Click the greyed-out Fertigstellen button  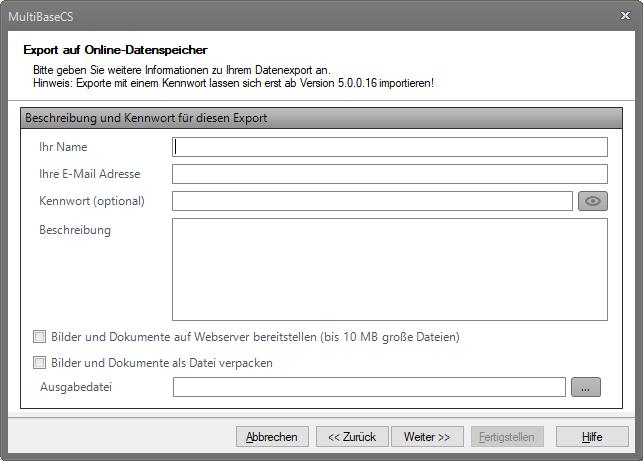pos(508,437)
